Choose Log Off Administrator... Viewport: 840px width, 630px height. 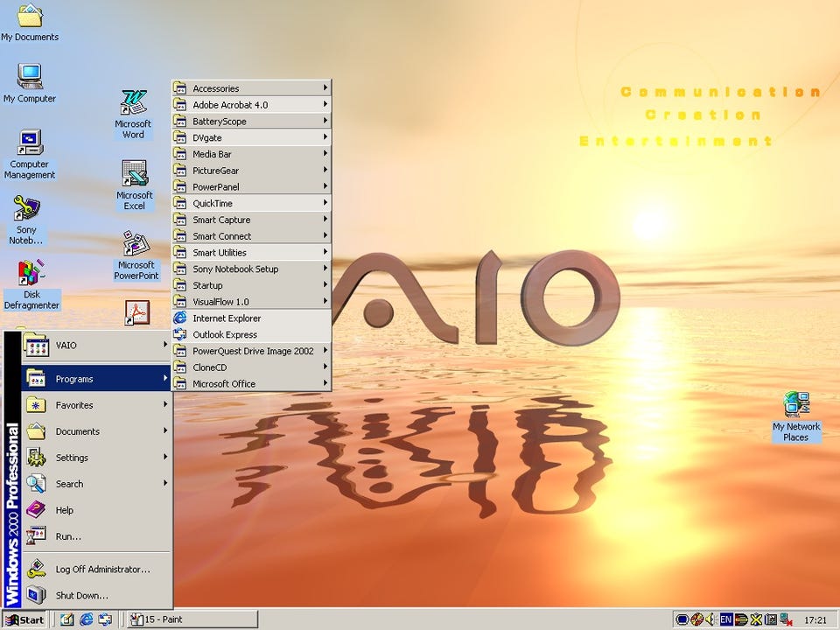[96, 569]
